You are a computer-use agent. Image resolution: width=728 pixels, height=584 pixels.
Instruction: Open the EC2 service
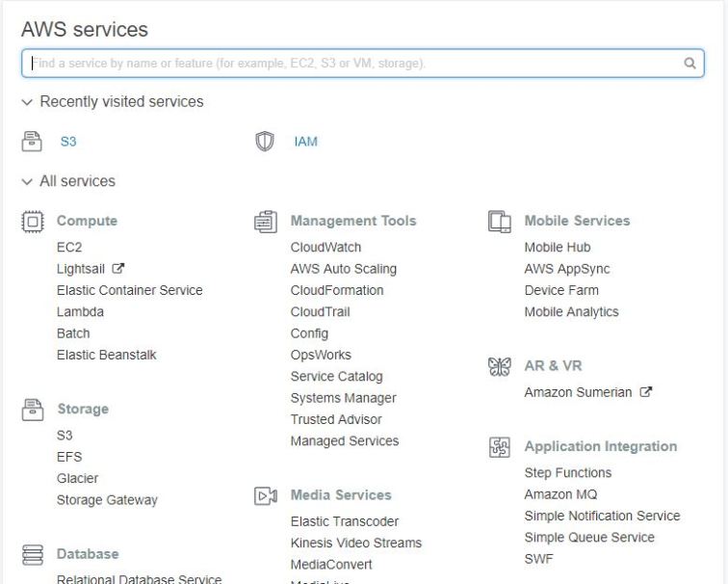coord(69,248)
